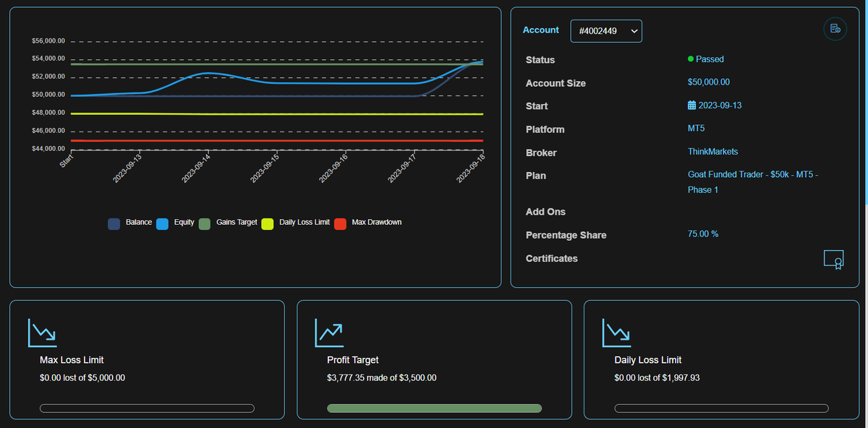Screen dimensions: 868x428
Task: Click the Start label on the chart axis
Action: [68, 160]
